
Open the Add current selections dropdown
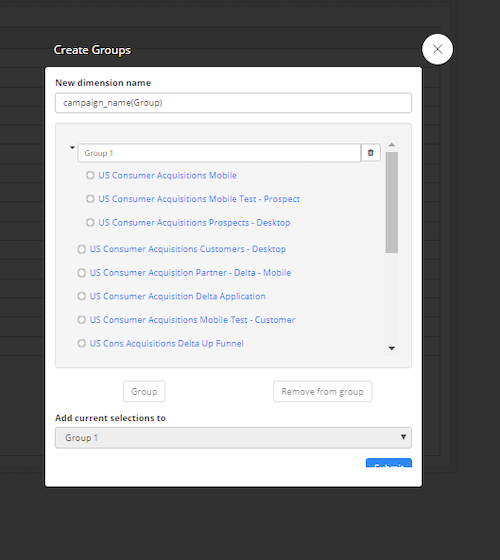point(233,438)
